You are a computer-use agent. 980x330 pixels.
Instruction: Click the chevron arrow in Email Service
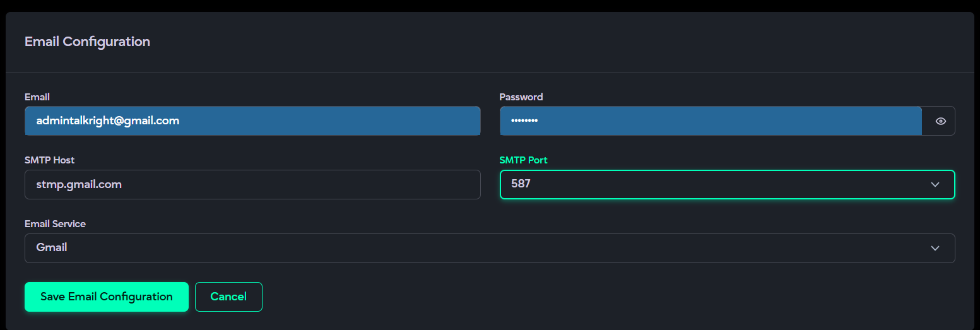pyautogui.click(x=935, y=248)
